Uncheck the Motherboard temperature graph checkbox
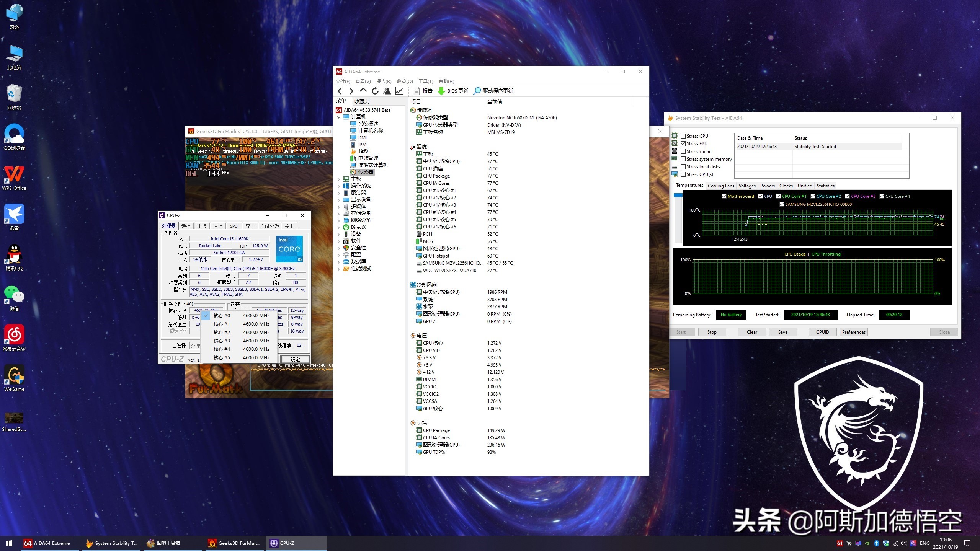The width and height of the screenshot is (980, 551). pos(724,196)
